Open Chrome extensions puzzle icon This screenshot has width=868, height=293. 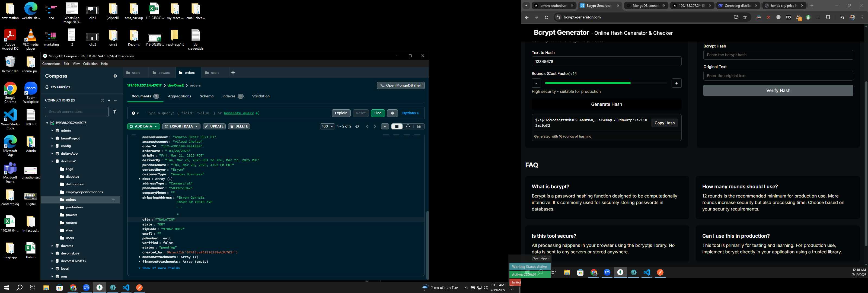coord(828,18)
